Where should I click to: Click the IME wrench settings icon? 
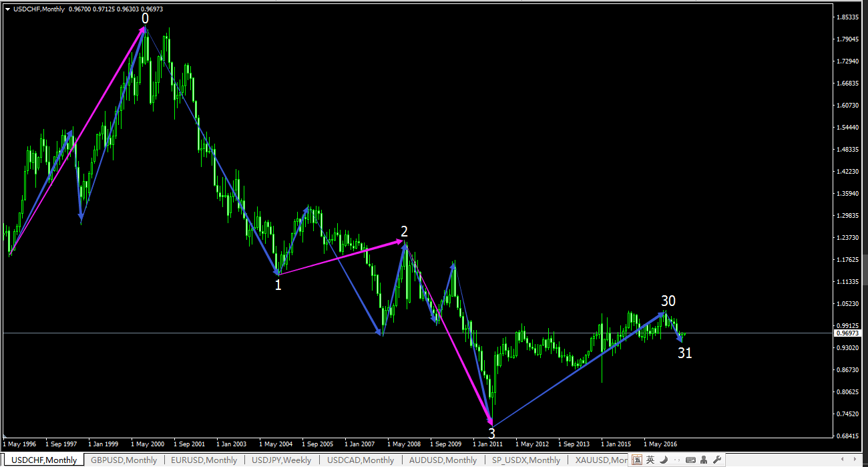716,460
